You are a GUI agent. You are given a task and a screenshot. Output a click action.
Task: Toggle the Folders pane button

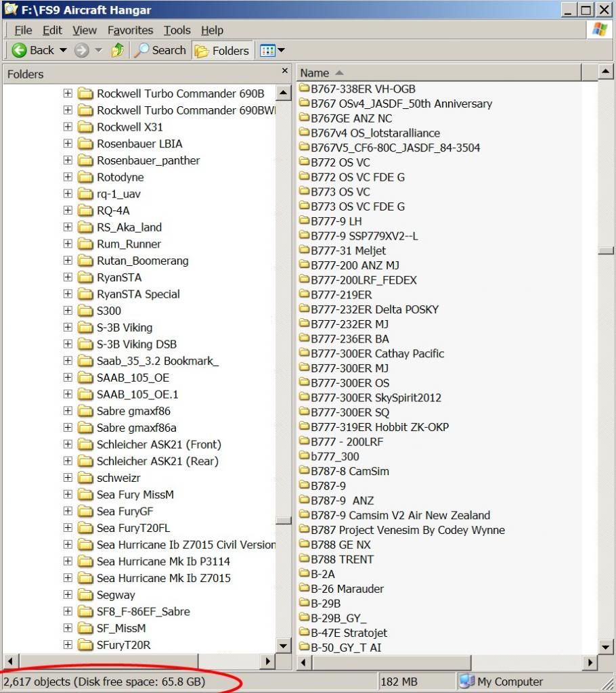click(x=222, y=50)
